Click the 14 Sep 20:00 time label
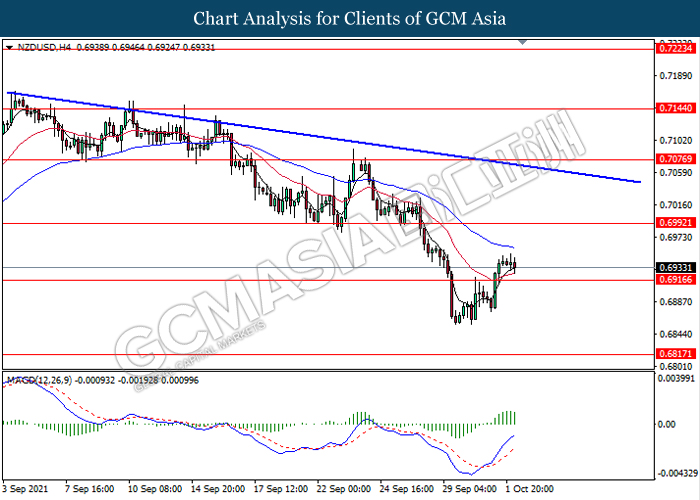The height and width of the screenshot is (500, 700). 218,489
